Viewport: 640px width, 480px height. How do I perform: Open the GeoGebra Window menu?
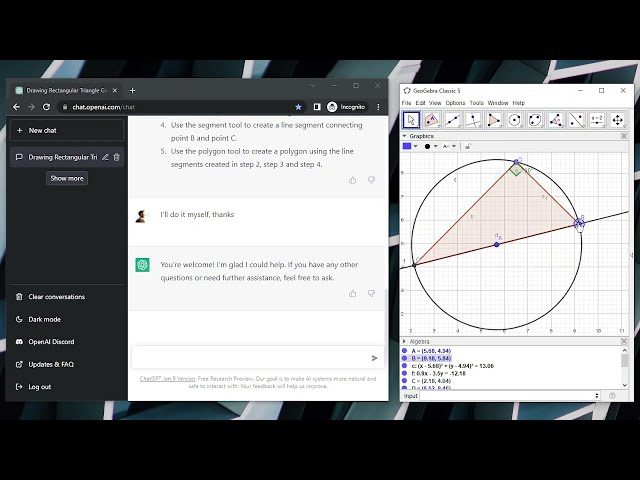[498, 103]
